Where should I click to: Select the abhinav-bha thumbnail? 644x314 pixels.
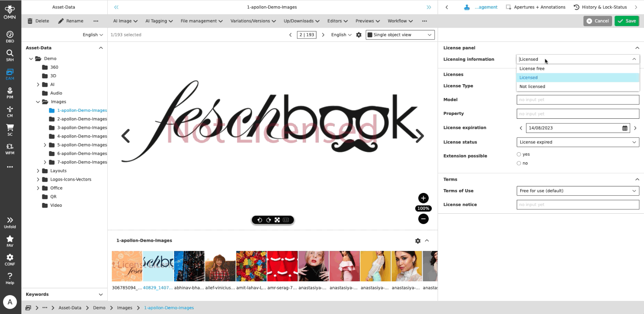pos(189,266)
